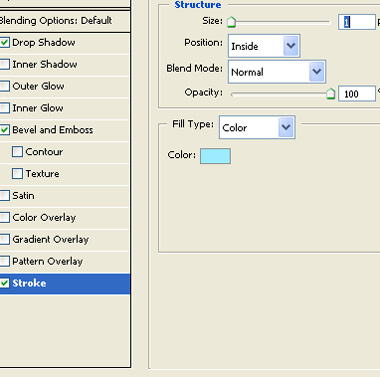Open the Texture sub-style label
This screenshot has height=377, width=380.
point(42,174)
